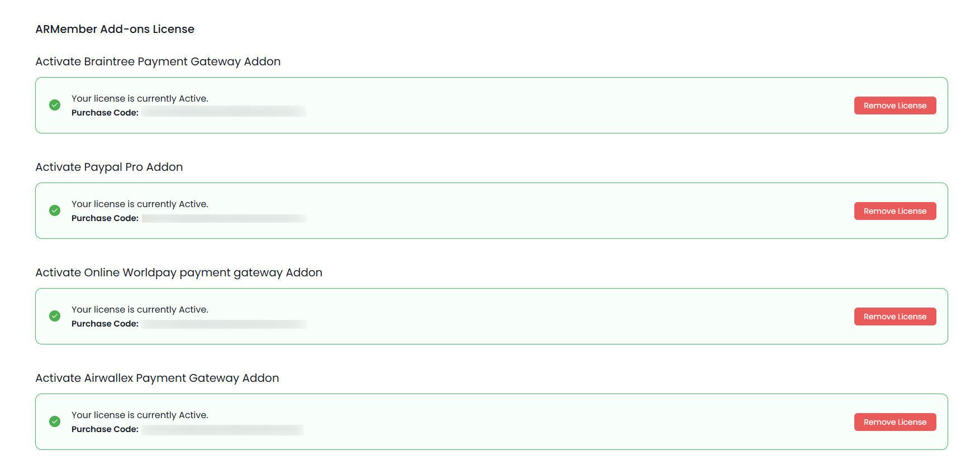Remove the Braintree Payment Gateway license
980x465 pixels.
coord(895,105)
